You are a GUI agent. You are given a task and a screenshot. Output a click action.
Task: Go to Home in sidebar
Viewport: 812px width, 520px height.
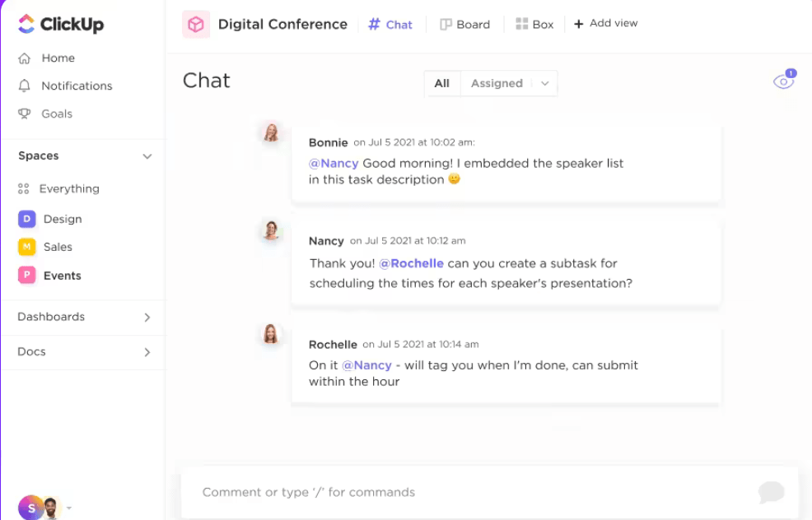58,58
